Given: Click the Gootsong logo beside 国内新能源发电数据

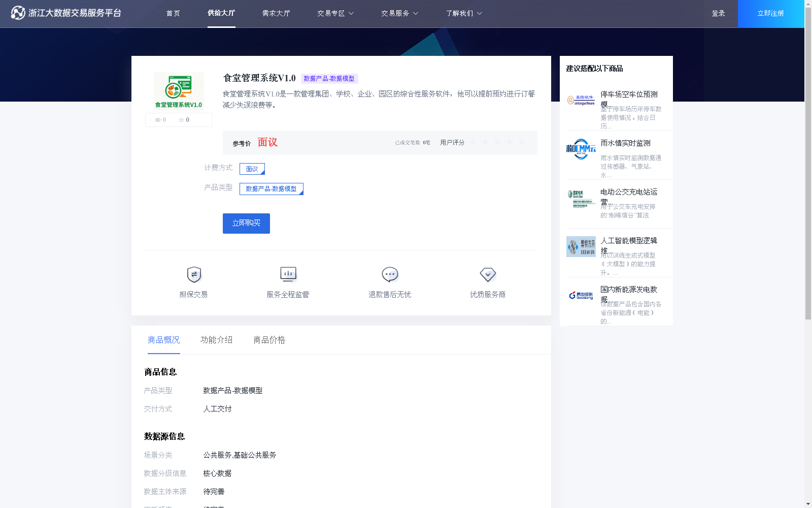Looking at the screenshot, I should click(581, 295).
